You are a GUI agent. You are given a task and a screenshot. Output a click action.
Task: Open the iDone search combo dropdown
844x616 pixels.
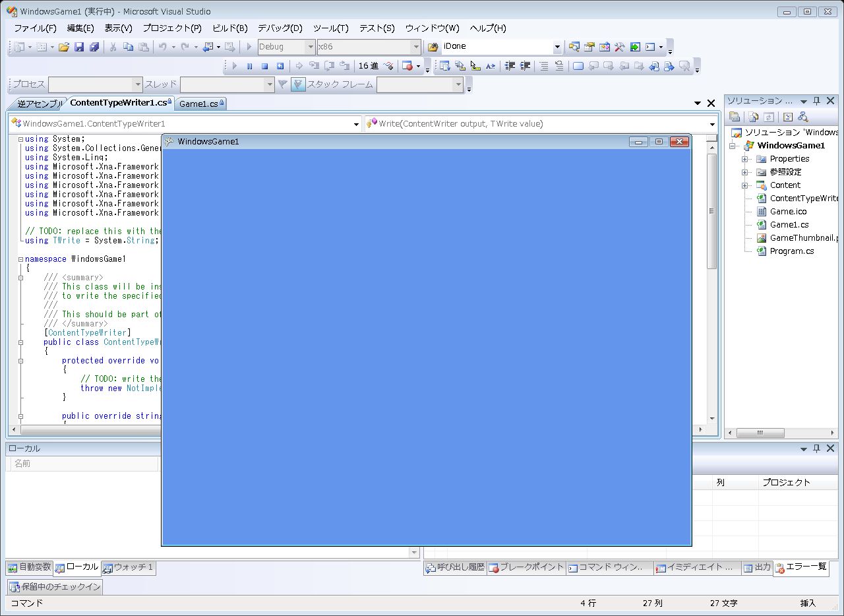(557, 47)
